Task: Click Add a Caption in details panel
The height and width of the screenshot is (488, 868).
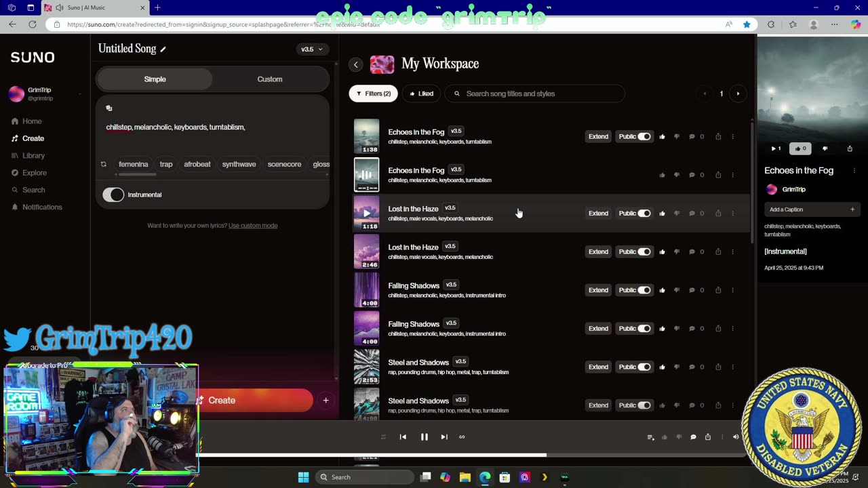Action: click(x=812, y=209)
